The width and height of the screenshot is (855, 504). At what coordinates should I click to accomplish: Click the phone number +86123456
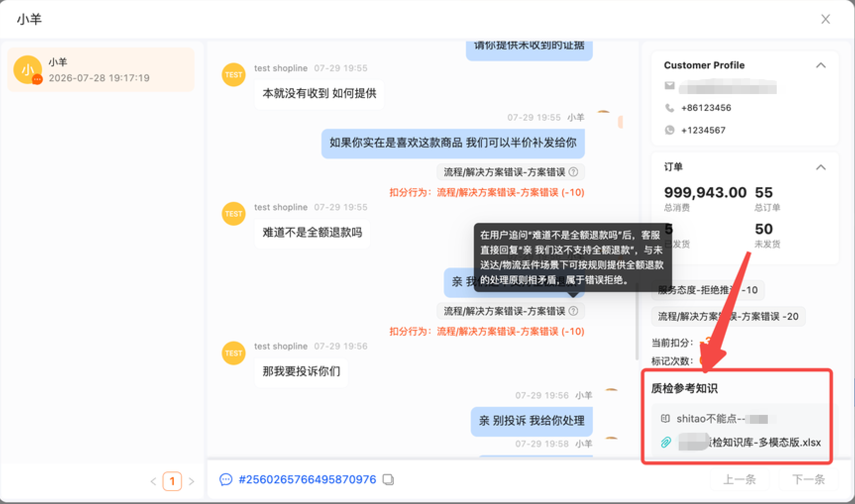(706, 108)
